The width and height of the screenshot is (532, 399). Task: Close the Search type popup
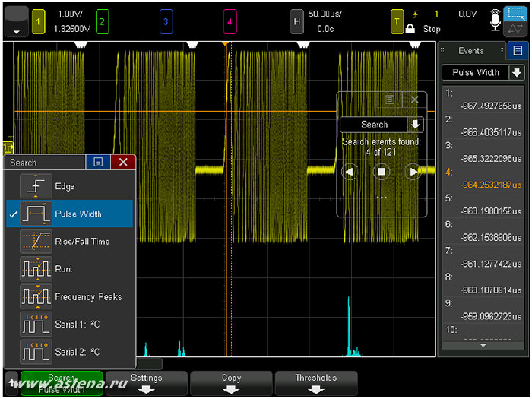coord(123,162)
